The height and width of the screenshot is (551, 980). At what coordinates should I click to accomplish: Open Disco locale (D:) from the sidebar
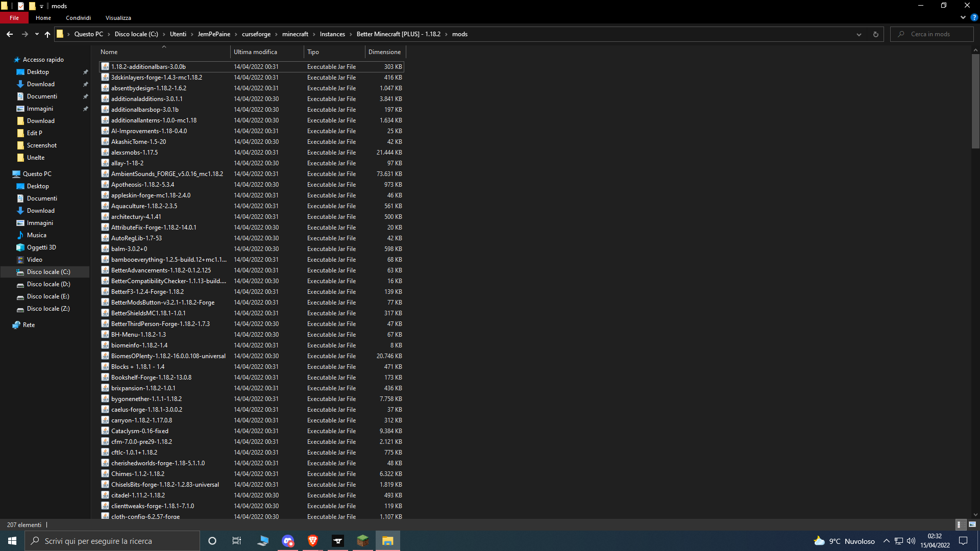[47, 284]
